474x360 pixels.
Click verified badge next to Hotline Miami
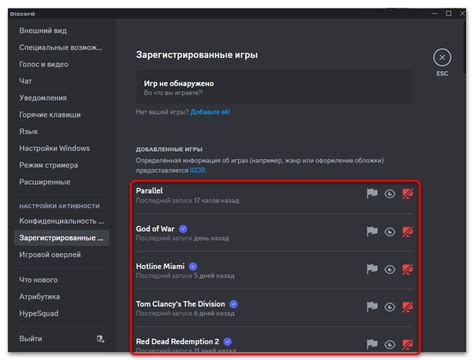point(193,267)
